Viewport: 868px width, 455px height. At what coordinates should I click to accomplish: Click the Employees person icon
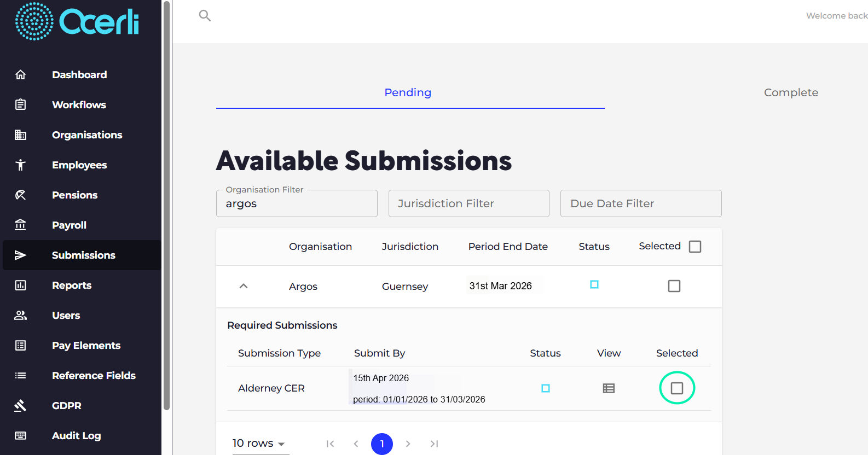click(20, 165)
